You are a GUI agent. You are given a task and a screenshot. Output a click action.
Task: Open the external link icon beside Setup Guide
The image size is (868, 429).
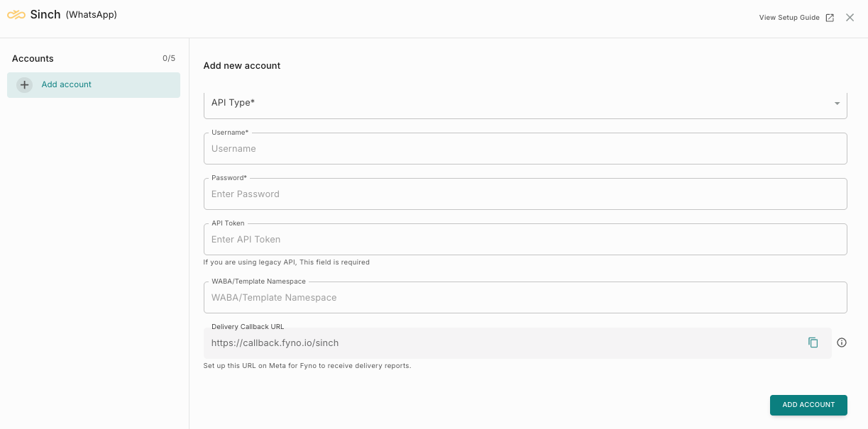coord(830,18)
